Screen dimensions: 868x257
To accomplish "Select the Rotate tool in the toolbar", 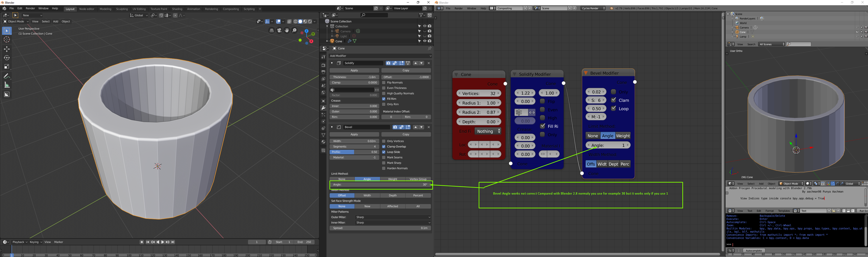I will pos(7,58).
